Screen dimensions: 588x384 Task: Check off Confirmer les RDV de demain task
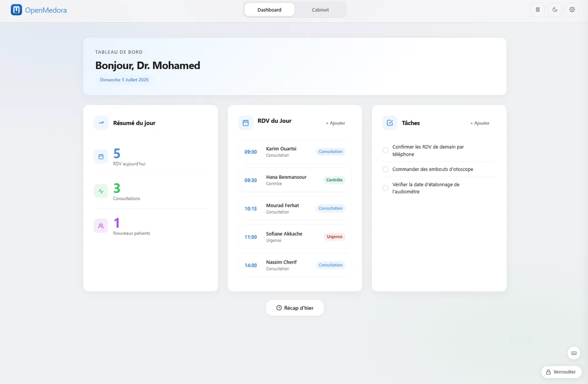(x=386, y=150)
